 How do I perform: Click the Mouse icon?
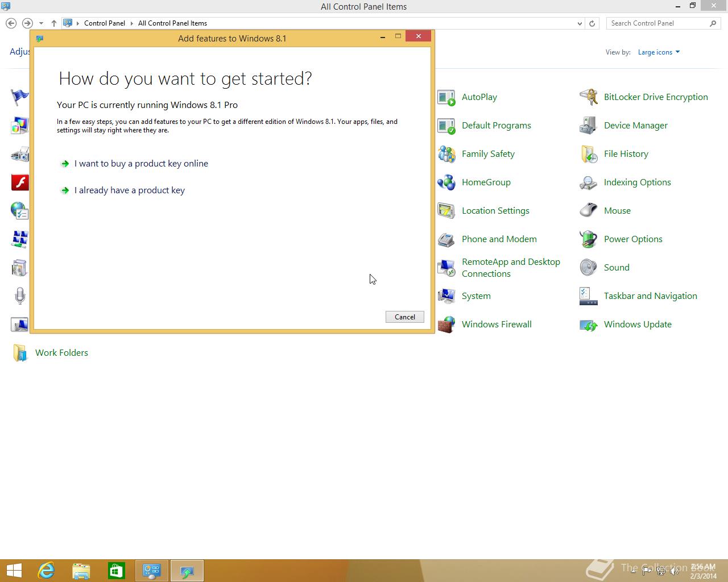tap(589, 211)
